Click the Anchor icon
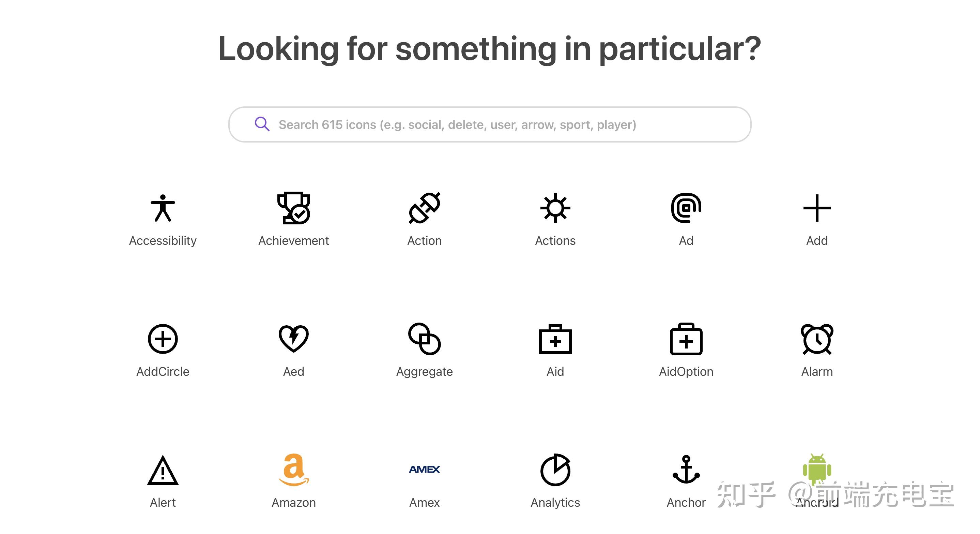 pyautogui.click(x=686, y=470)
